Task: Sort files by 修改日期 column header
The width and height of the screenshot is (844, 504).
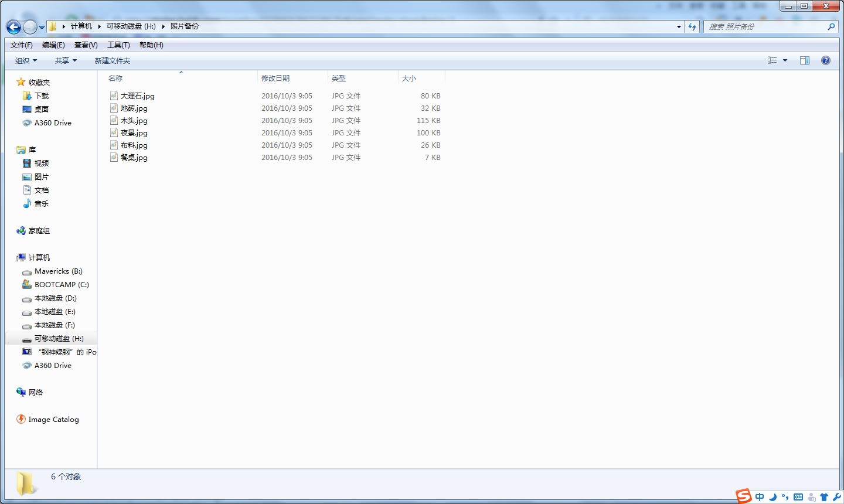Action: (x=275, y=78)
